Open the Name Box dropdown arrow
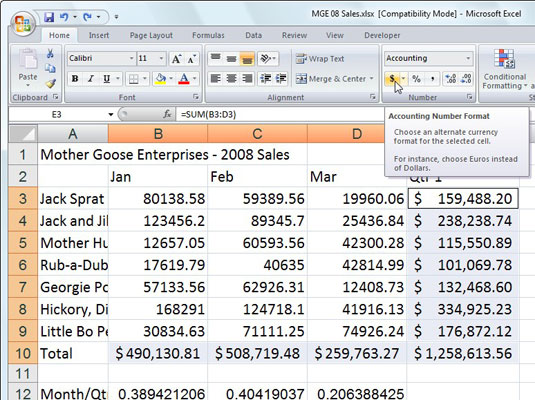This screenshot has height=400, width=535. (111, 114)
